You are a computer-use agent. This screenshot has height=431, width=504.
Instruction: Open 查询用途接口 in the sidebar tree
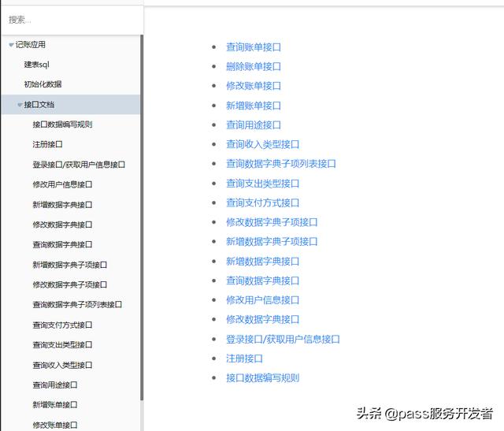pos(55,385)
